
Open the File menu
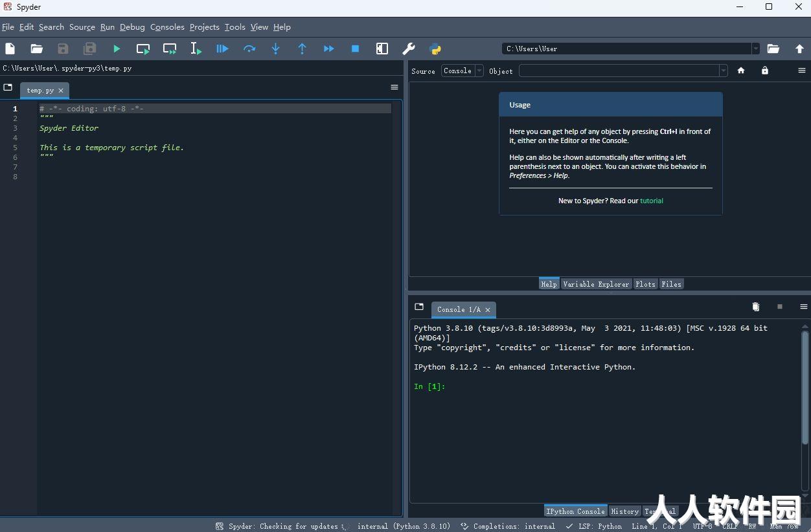(x=8, y=27)
